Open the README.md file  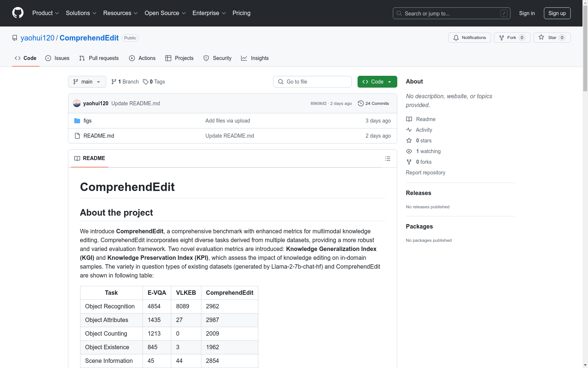click(x=99, y=136)
